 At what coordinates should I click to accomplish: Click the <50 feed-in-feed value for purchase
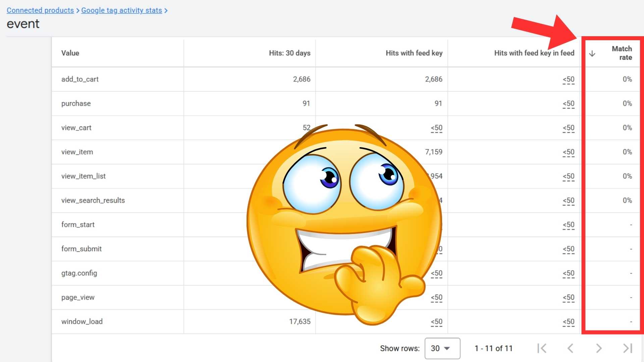pos(568,104)
